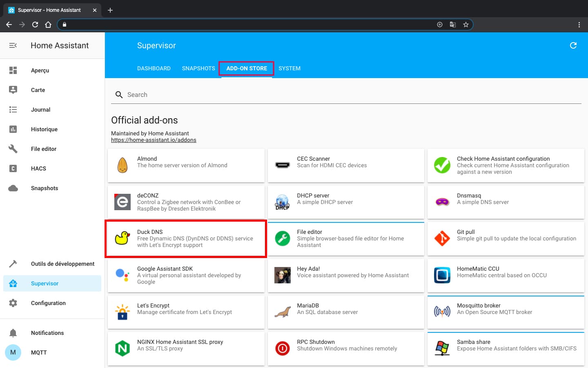Image resolution: width=588 pixels, height=368 pixels.
Task: Click the Almond add-on icon
Action: [122, 165]
